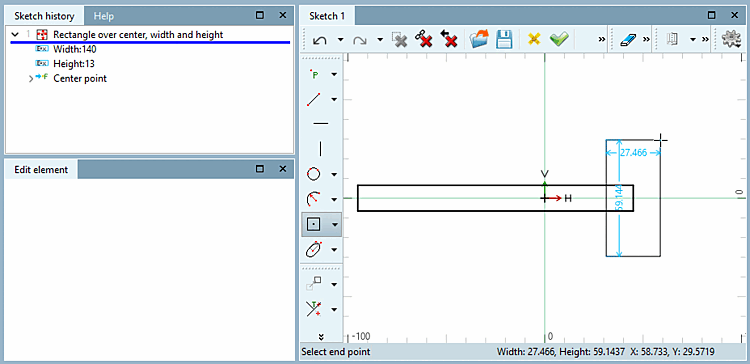Open the Redo history dropdown arrow
Image resolution: width=750 pixels, height=364 pixels.
pyautogui.click(x=380, y=40)
